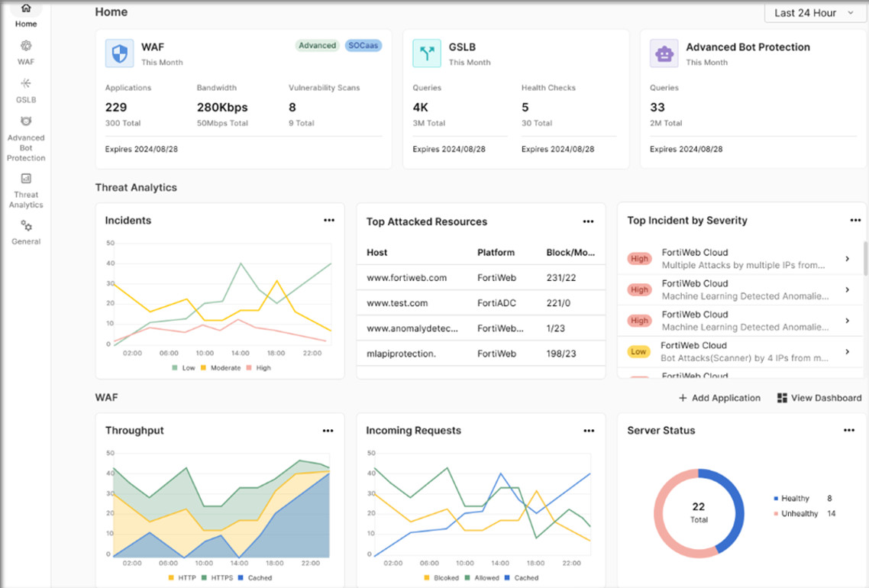
Task: Click the Host column header
Action: click(377, 253)
